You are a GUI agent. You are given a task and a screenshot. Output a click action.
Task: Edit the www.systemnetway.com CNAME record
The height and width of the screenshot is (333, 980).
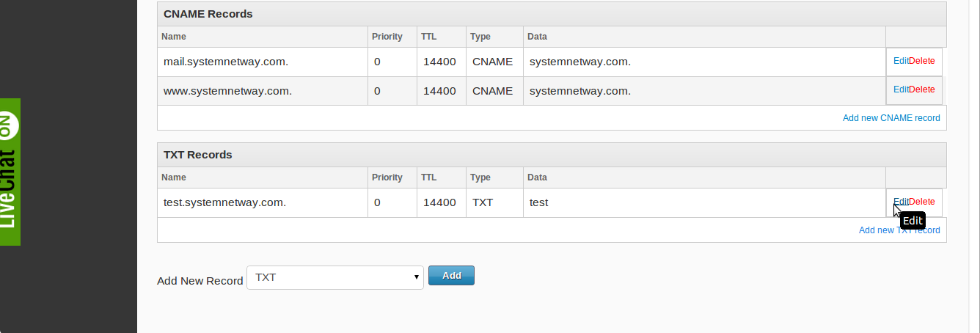tap(900, 89)
